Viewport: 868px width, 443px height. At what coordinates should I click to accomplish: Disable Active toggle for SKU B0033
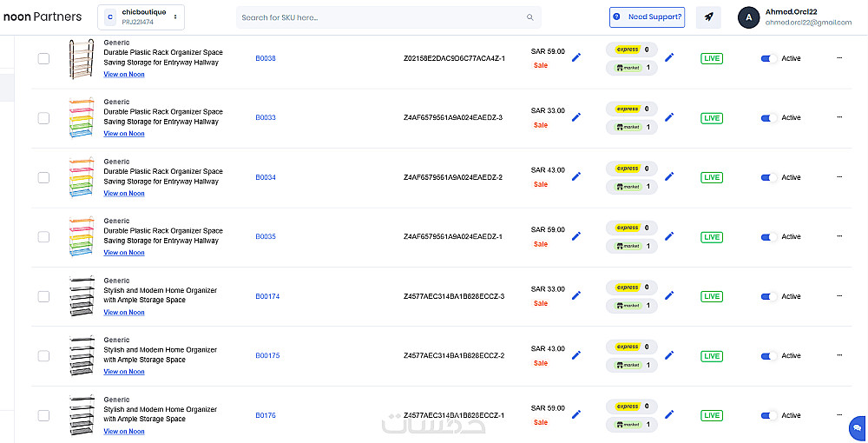click(x=767, y=118)
